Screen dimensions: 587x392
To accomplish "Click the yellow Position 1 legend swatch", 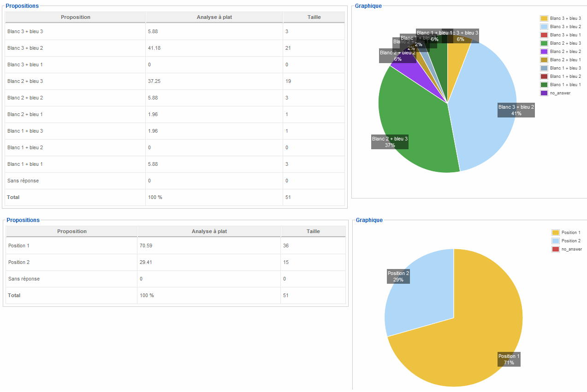I will (x=555, y=233).
